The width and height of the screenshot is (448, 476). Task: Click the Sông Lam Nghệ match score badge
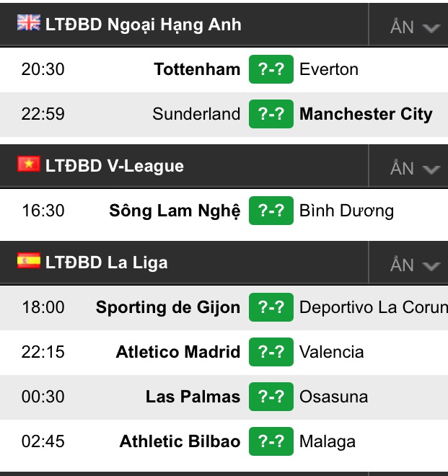pos(271,211)
